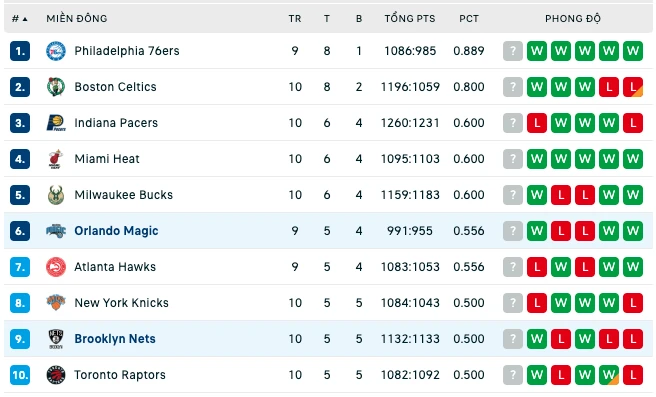Click the Milwaukee Bucks logo
Viewport: 656px width, 397px height.
pyautogui.click(x=56, y=195)
